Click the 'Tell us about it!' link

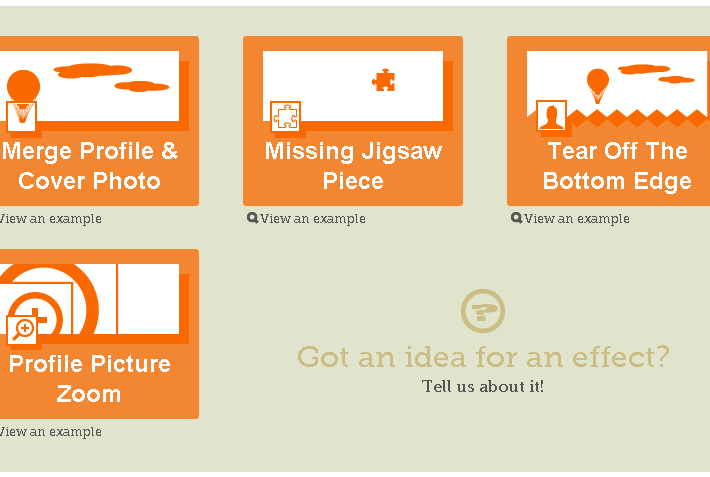point(483,386)
